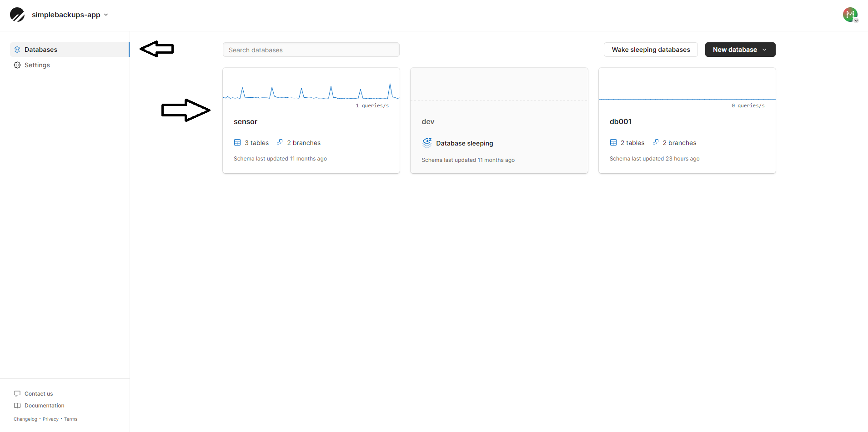
Task: Click the Settings gear icon
Action: tap(17, 65)
